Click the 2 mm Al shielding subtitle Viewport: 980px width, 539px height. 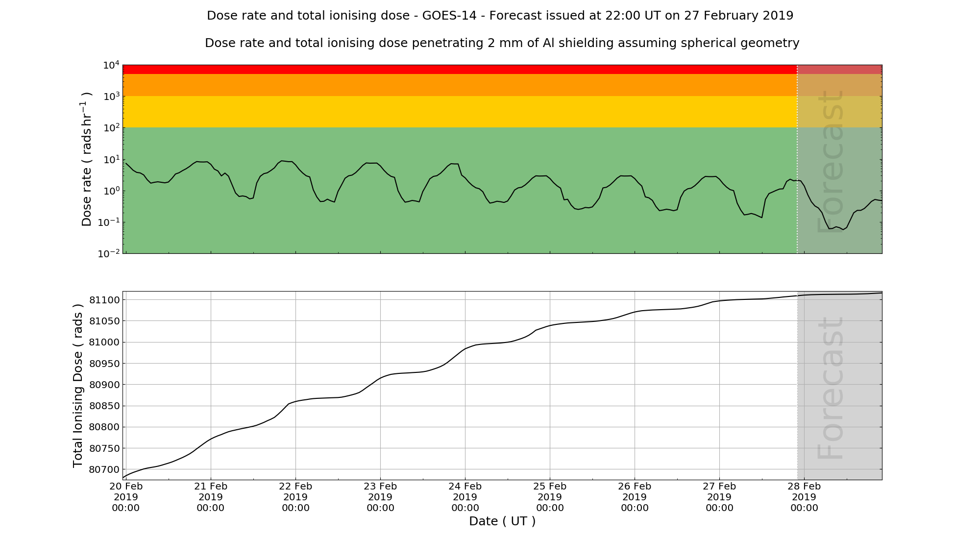point(502,43)
